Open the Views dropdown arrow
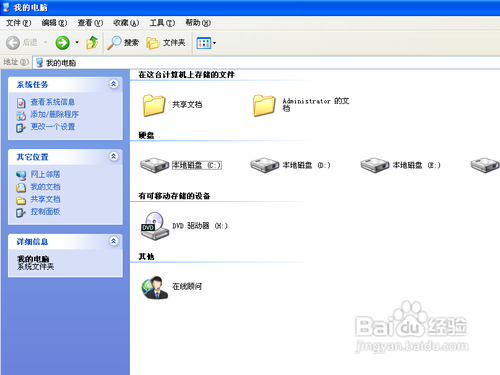The image size is (500, 375). (214, 43)
